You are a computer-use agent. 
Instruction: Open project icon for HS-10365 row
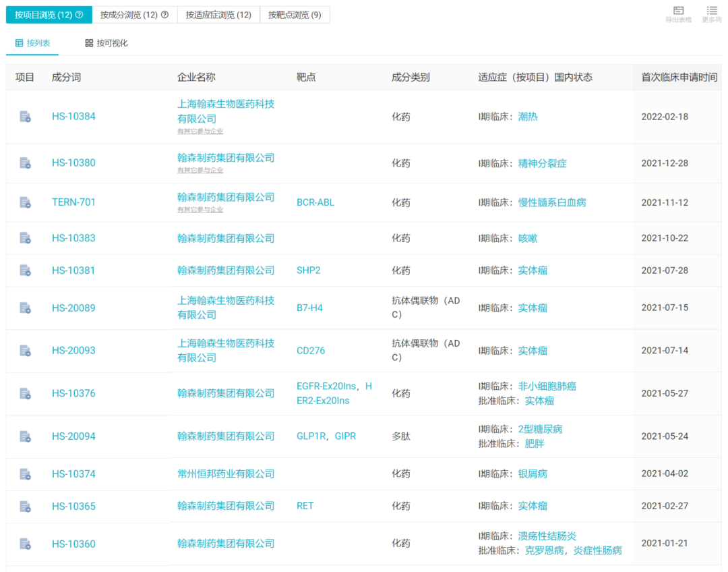(x=25, y=507)
